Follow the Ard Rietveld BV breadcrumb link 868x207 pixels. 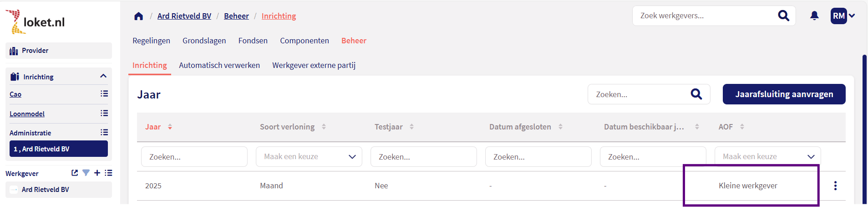coord(184,16)
